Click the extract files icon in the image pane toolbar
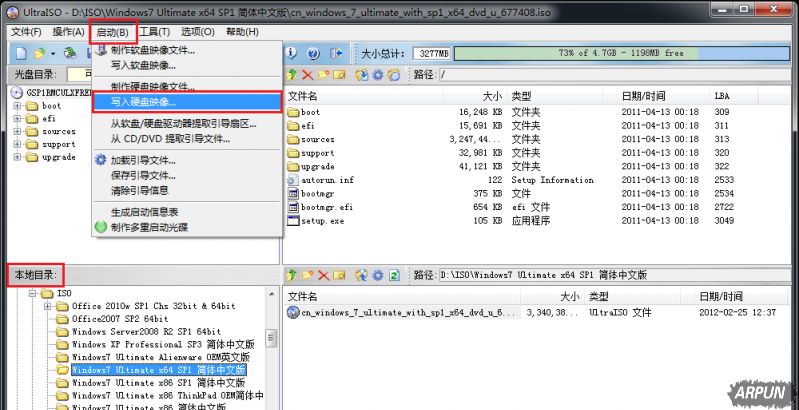 click(362, 75)
